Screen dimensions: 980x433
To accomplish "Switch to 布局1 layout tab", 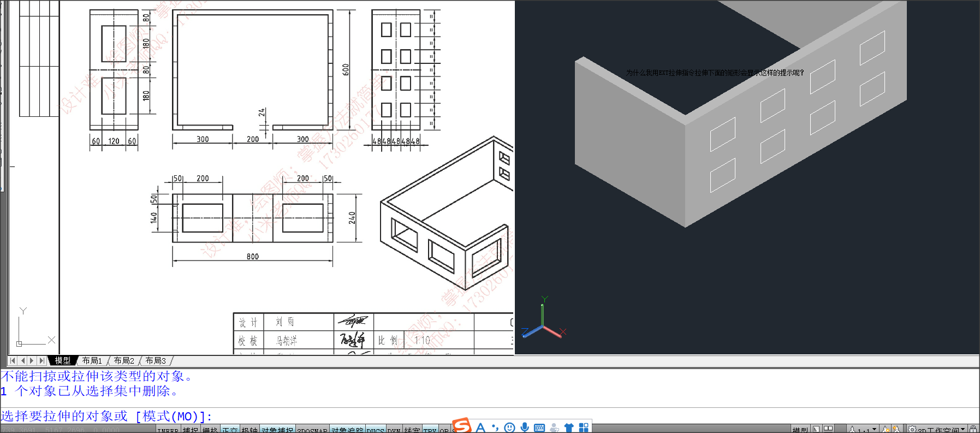I will 92,360.
